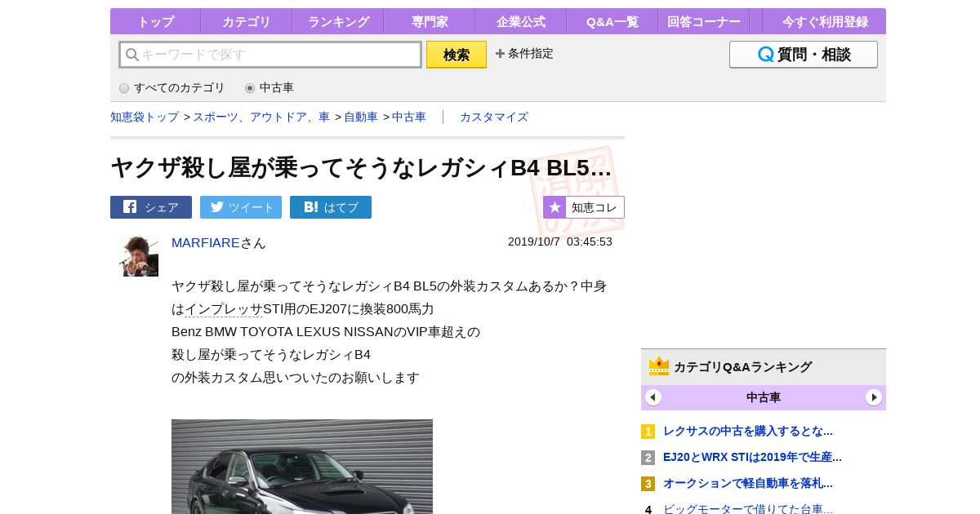980x514 pixels.
Task: Share on Facebook via シェア button
Action: pyautogui.click(x=151, y=207)
